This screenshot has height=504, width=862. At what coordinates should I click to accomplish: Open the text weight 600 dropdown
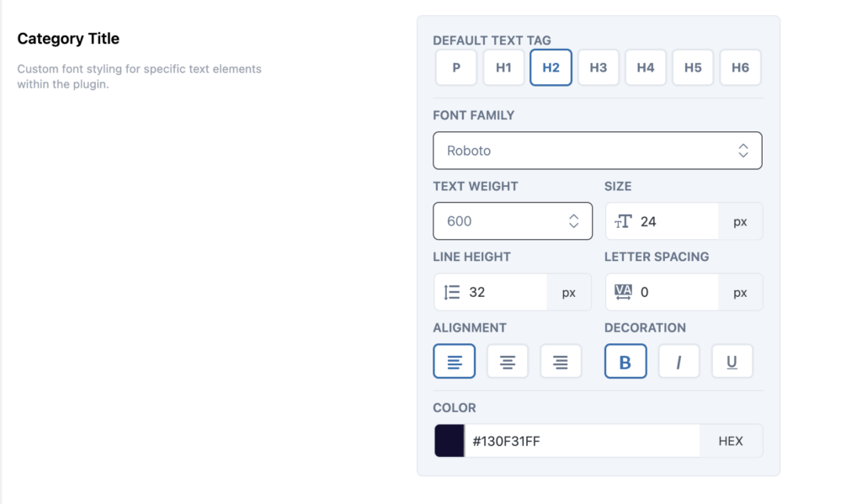(512, 220)
